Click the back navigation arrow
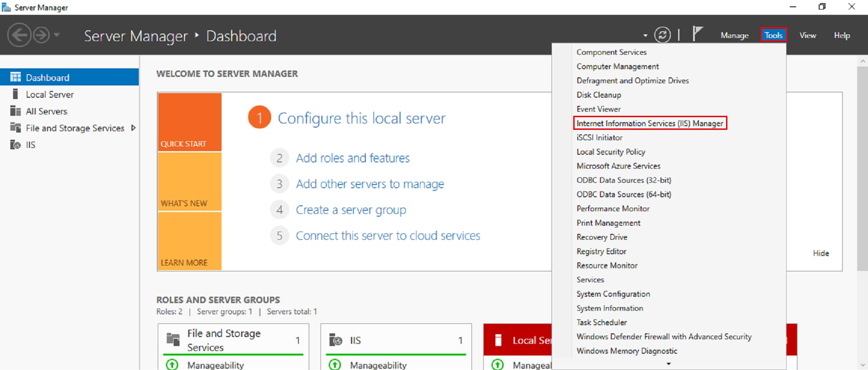Image resolution: width=868 pixels, height=370 pixels. (x=19, y=35)
